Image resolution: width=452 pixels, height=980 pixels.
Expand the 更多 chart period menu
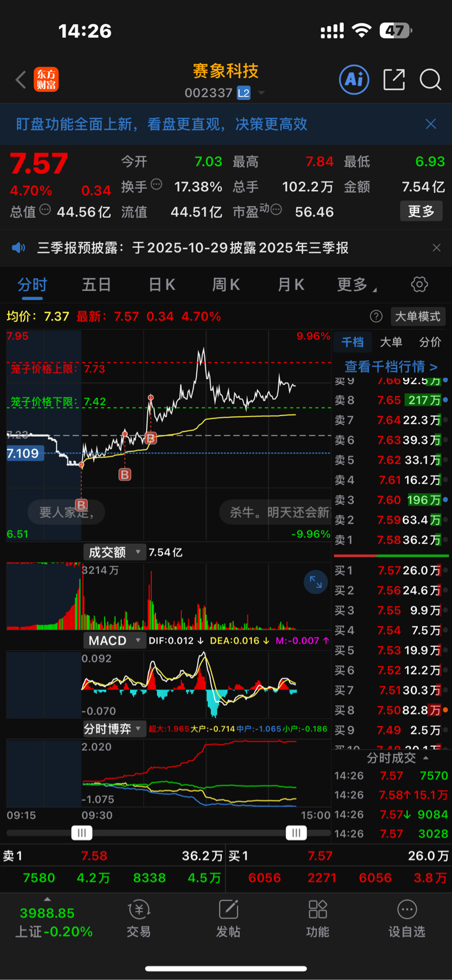pyautogui.click(x=357, y=285)
